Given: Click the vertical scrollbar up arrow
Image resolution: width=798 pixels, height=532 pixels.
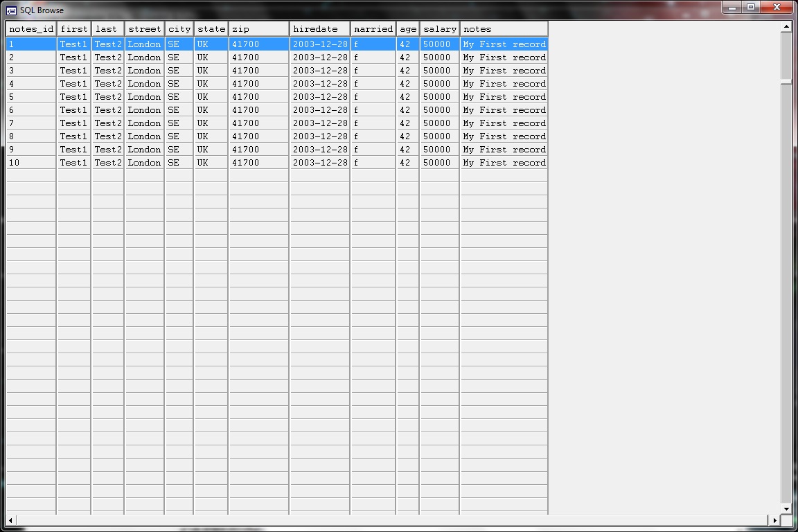Looking at the screenshot, I should [x=787, y=25].
